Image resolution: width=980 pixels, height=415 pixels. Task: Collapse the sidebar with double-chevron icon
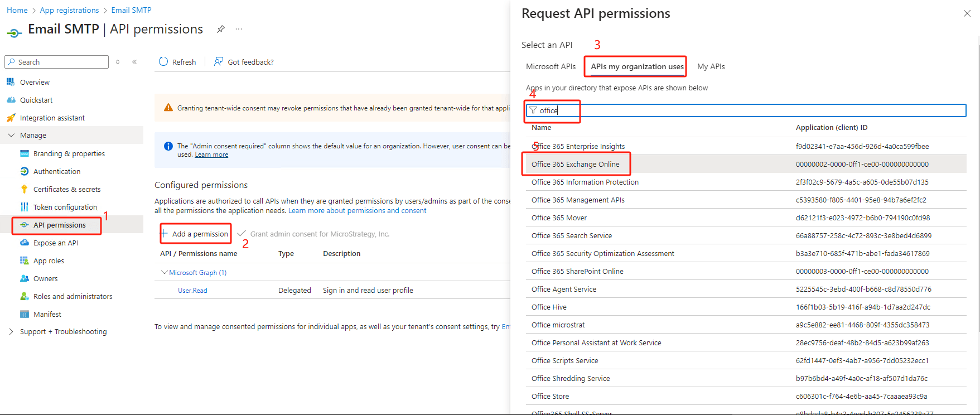[134, 62]
